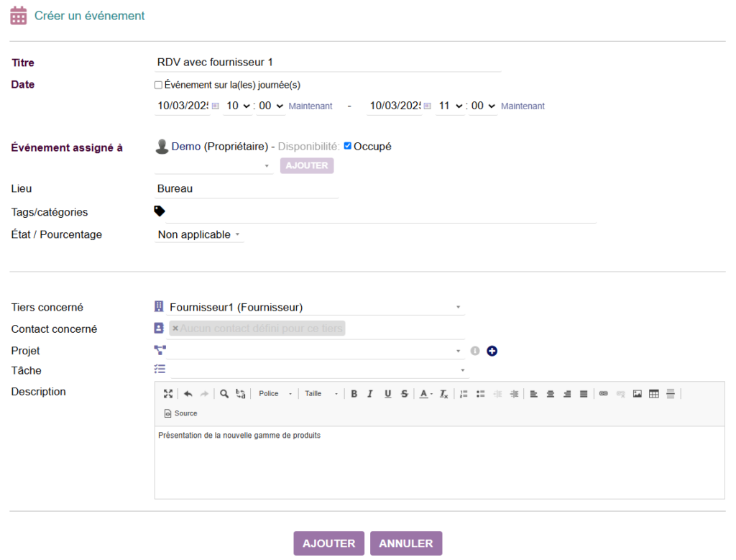This screenshot has width=736, height=560.
Task: Enable all-day event checkbox
Action: pyautogui.click(x=158, y=85)
